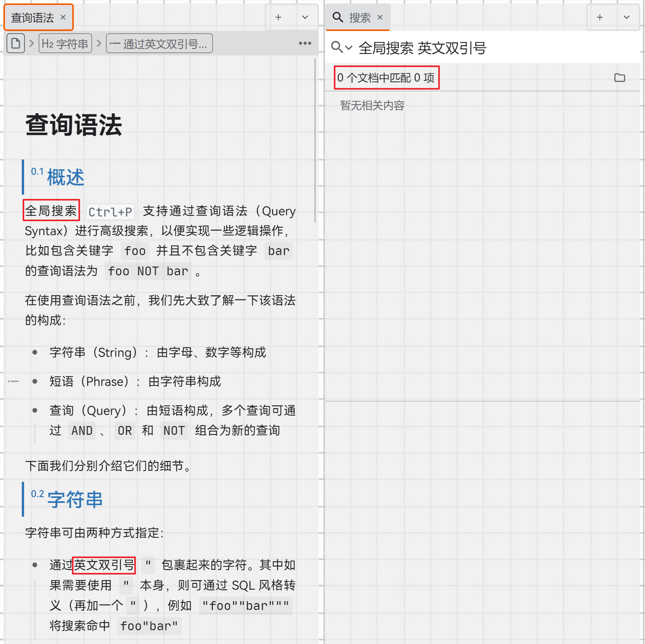Select the H2 字符串 breadcrumb
Screen dimensions: 645x644
pyautogui.click(x=65, y=43)
